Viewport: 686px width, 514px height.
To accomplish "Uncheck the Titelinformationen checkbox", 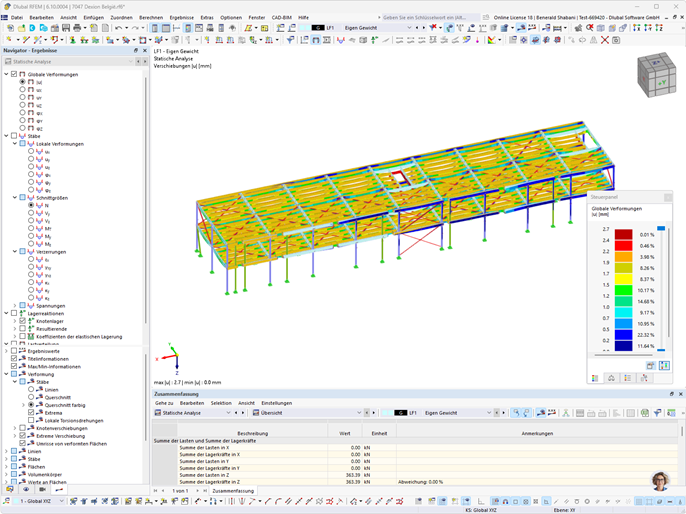I will click(14, 359).
